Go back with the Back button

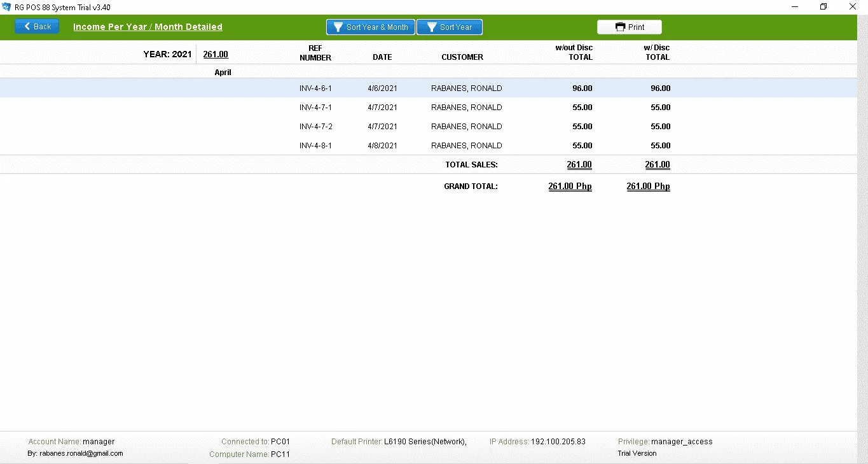click(x=37, y=27)
